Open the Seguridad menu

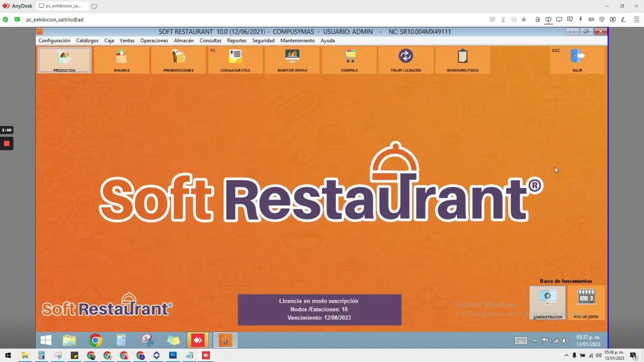click(263, 41)
